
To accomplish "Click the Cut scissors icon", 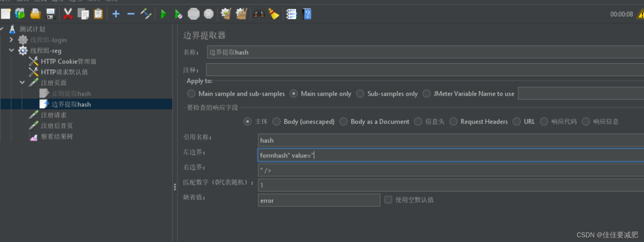I will click(68, 14).
